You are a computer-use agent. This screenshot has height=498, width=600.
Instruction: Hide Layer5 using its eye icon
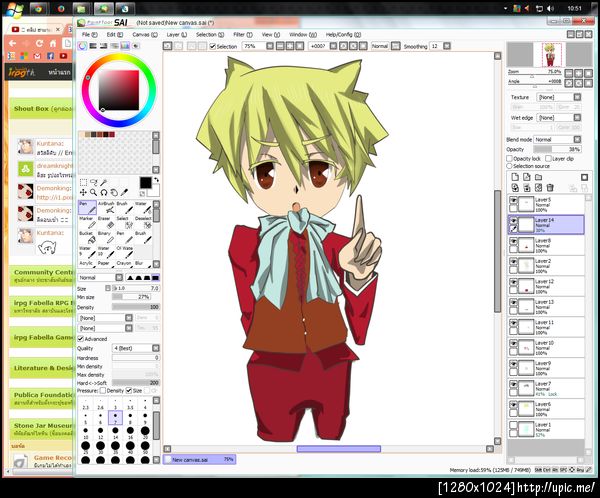coord(513,200)
